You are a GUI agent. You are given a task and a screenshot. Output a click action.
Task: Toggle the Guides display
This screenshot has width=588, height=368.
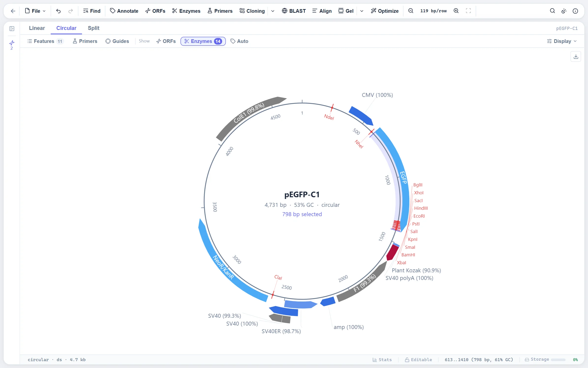pyautogui.click(x=117, y=41)
